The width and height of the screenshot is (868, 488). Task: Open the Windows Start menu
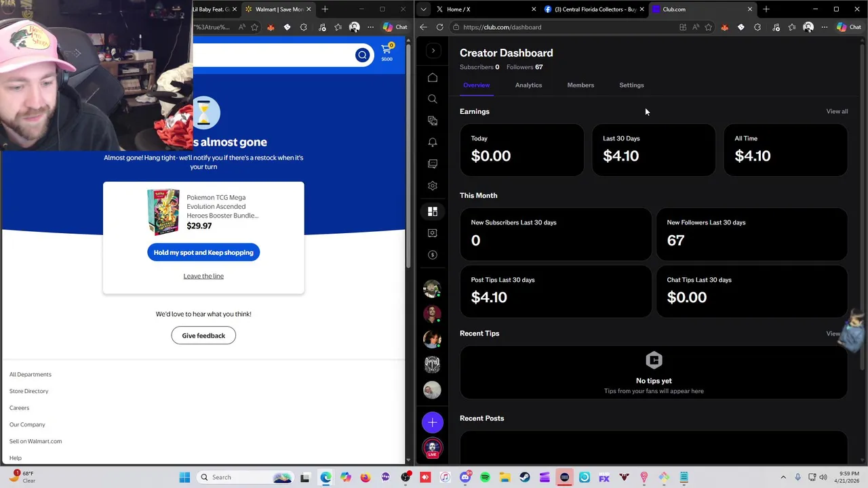pos(184,477)
